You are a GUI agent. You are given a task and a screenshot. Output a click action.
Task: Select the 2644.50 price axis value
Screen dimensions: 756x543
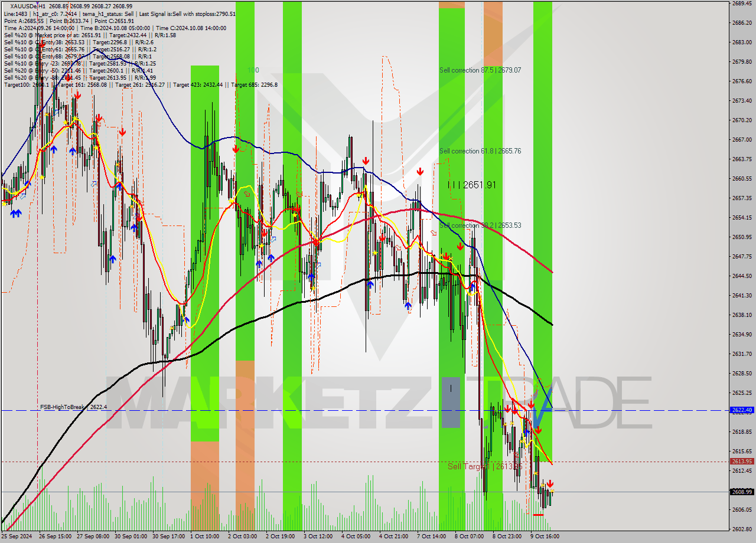742,276
